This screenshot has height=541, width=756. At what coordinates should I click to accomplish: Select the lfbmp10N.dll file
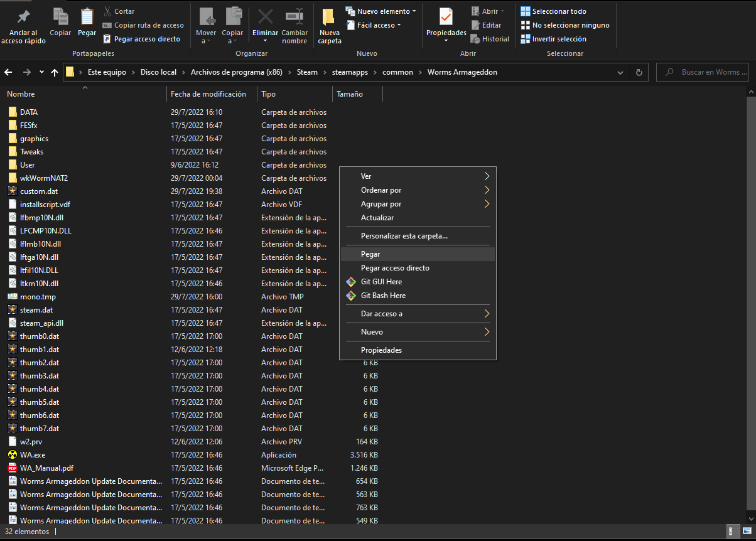[x=41, y=218]
